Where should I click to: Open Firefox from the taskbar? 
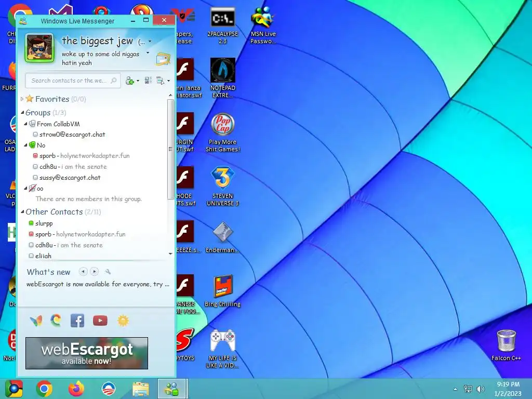pyautogui.click(x=76, y=389)
